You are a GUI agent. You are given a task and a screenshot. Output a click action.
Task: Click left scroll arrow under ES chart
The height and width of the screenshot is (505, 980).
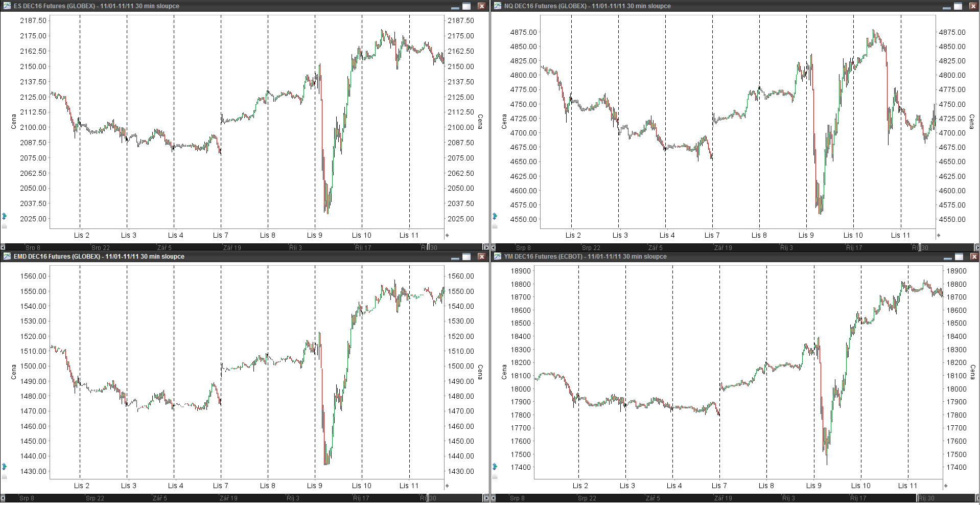(x=3, y=247)
